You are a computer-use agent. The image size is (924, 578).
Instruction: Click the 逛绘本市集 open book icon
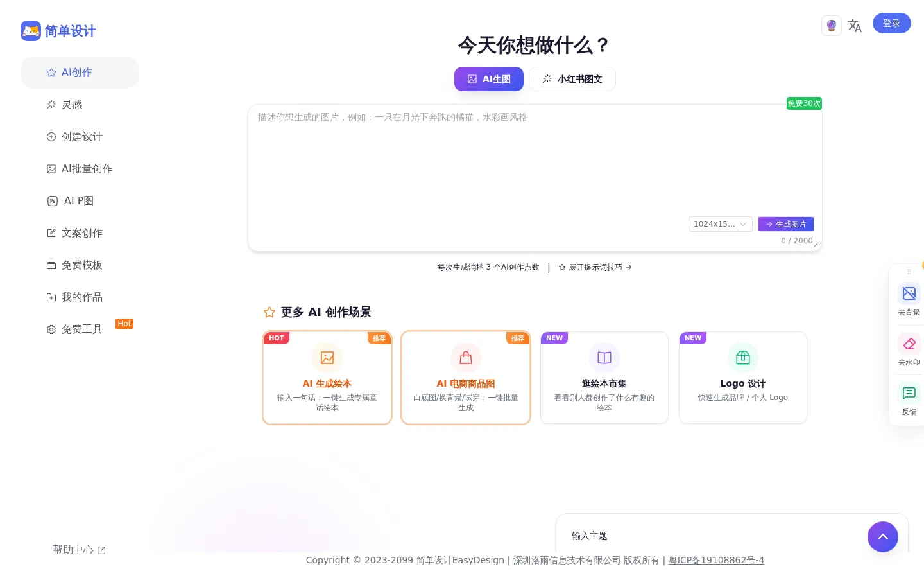coord(604,358)
